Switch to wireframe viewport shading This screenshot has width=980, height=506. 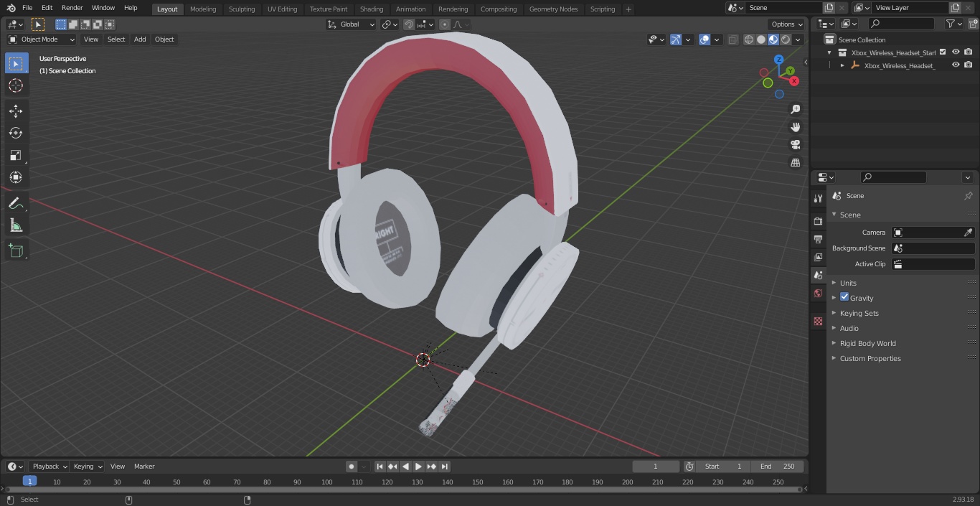click(749, 39)
